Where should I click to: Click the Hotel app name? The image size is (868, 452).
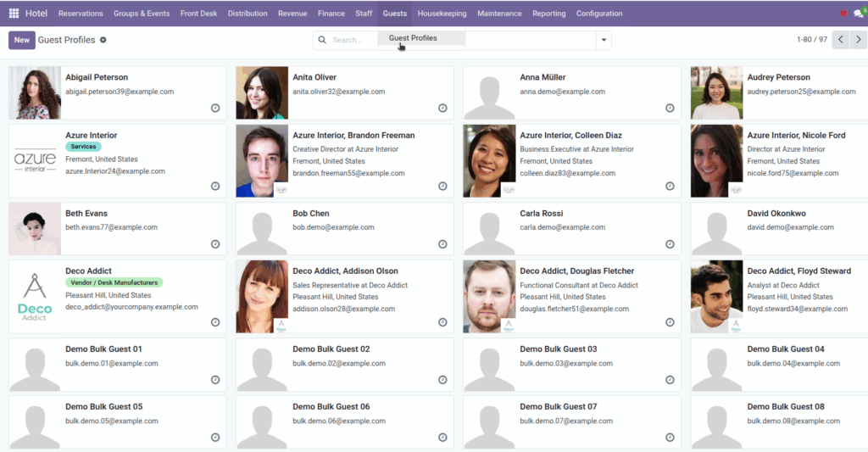(x=36, y=14)
